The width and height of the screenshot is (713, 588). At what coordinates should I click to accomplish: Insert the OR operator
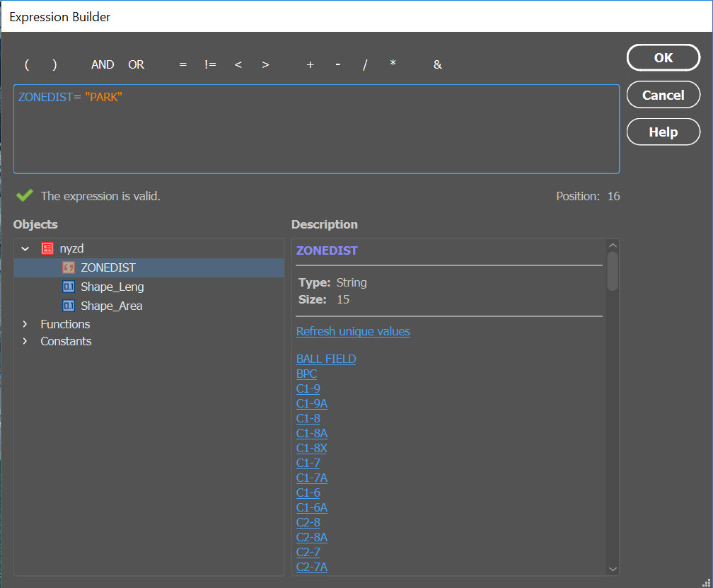coord(136,64)
